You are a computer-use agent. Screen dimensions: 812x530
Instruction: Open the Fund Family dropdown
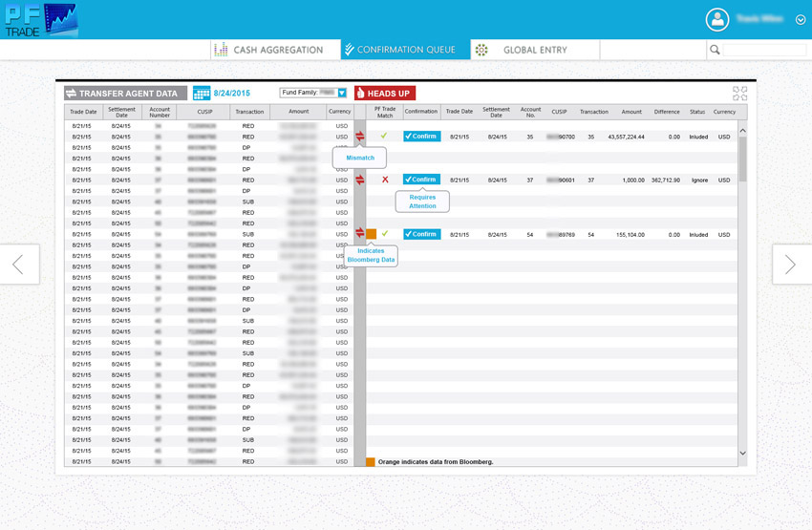(x=341, y=93)
